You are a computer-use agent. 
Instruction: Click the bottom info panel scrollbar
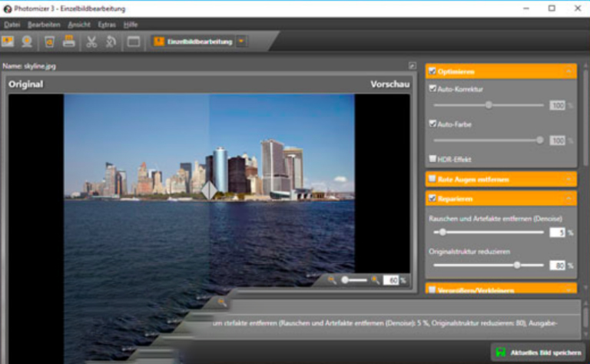(585, 319)
